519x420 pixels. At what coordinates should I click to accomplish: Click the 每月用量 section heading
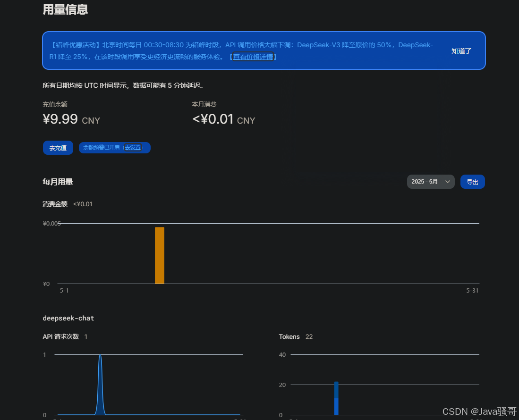58,182
